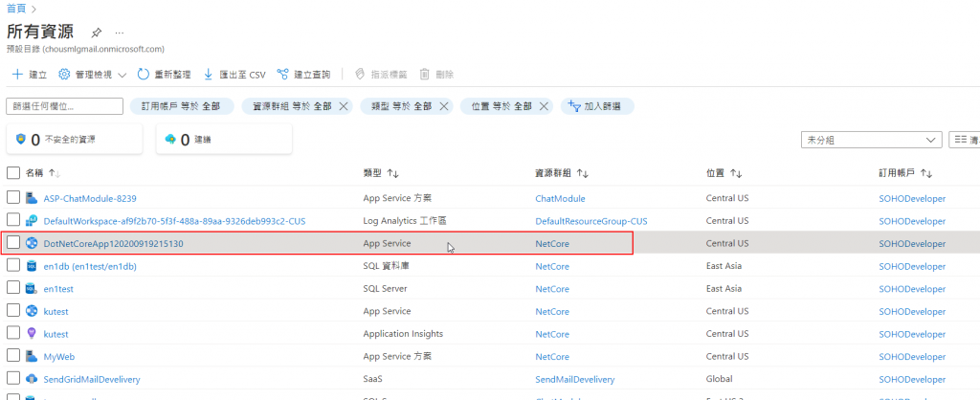Check the ASP-ChatModule-8239 row checkbox
Viewport: 980px width, 400px height.
(x=13, y=198)
